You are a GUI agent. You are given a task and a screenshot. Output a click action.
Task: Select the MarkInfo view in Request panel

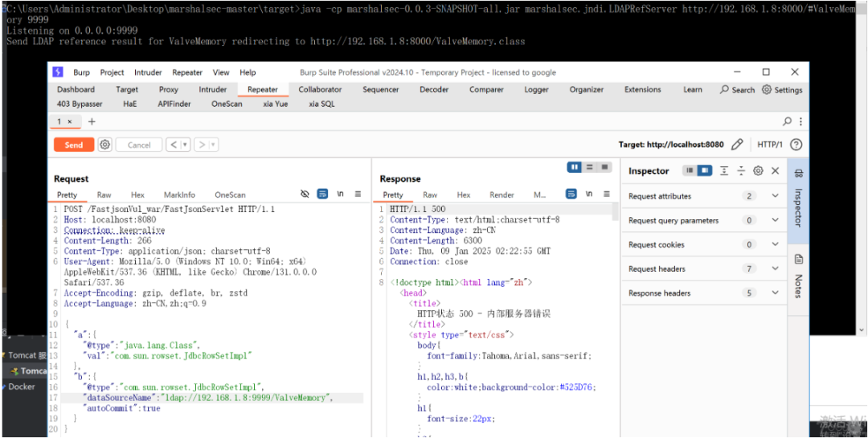(179, 195)
